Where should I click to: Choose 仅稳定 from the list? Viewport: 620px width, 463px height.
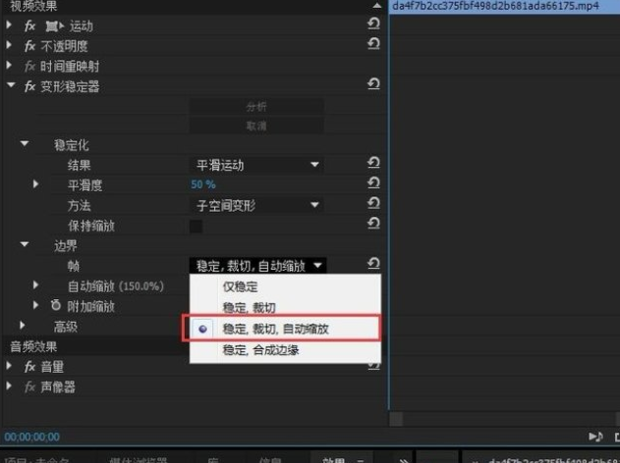pos(285,286)
